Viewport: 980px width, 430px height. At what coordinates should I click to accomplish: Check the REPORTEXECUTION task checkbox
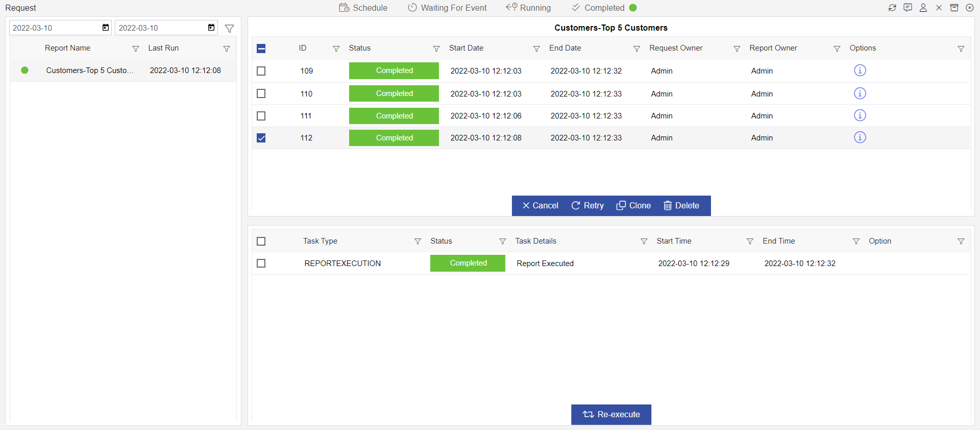tap(261, 263)
